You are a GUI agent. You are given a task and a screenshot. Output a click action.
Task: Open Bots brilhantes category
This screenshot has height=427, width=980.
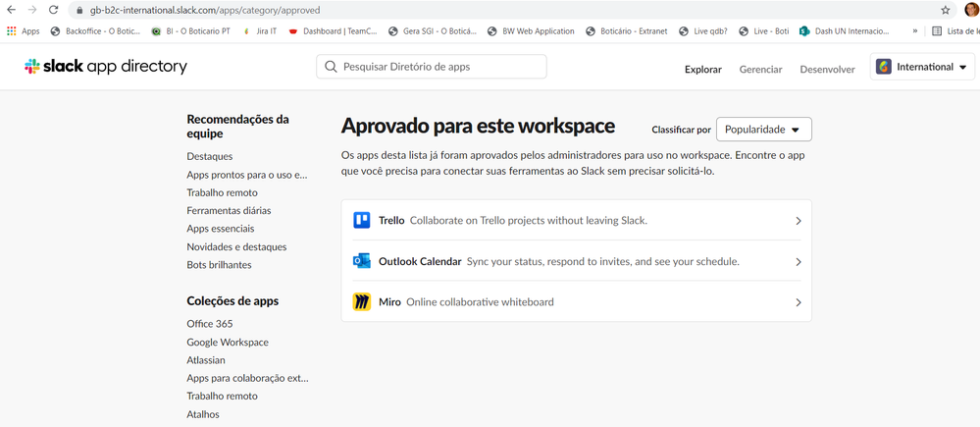coord(220,265)
